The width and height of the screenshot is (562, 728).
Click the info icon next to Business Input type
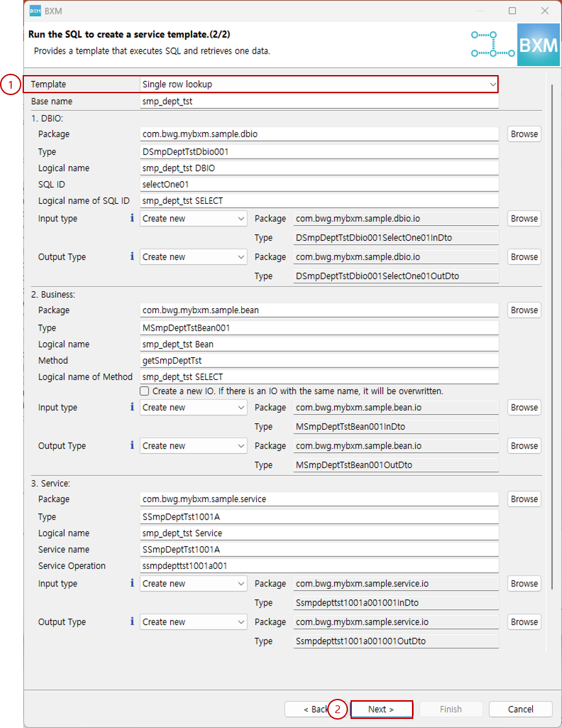pyautogui.click(x=132, y=408)
